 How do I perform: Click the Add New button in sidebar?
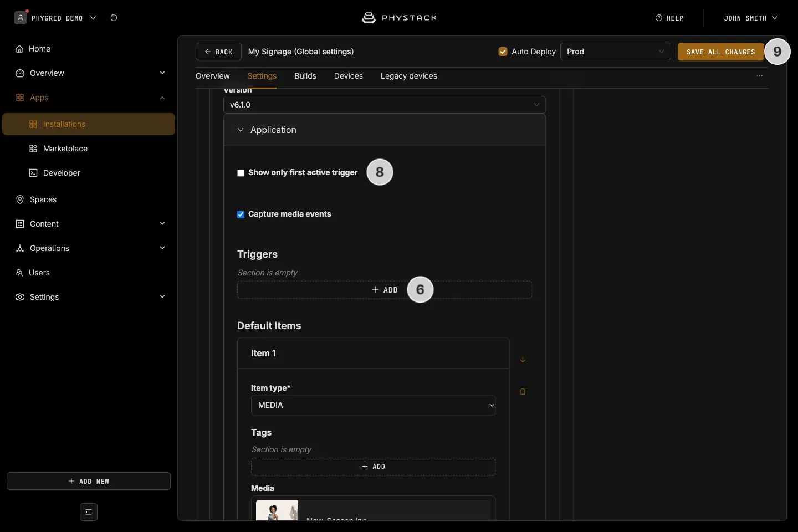point(89,481)
